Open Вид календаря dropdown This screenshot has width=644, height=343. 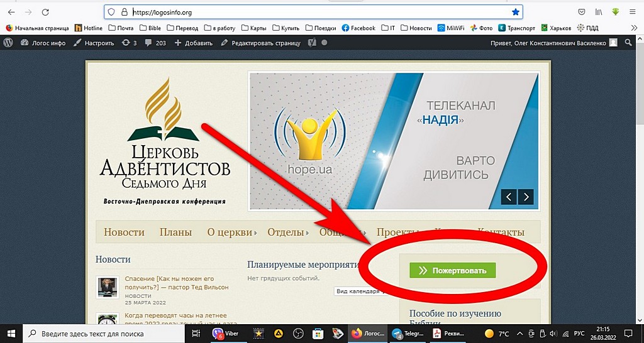pos(360,291)
